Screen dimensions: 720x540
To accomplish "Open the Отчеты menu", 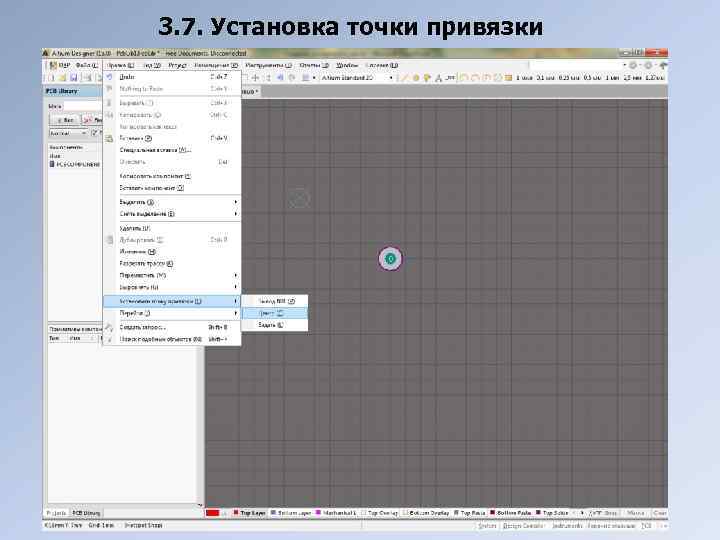I will point(314,66).
